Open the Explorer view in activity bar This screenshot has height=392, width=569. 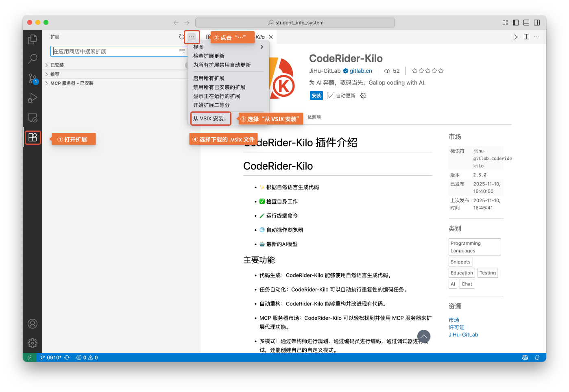click(33, 39)
